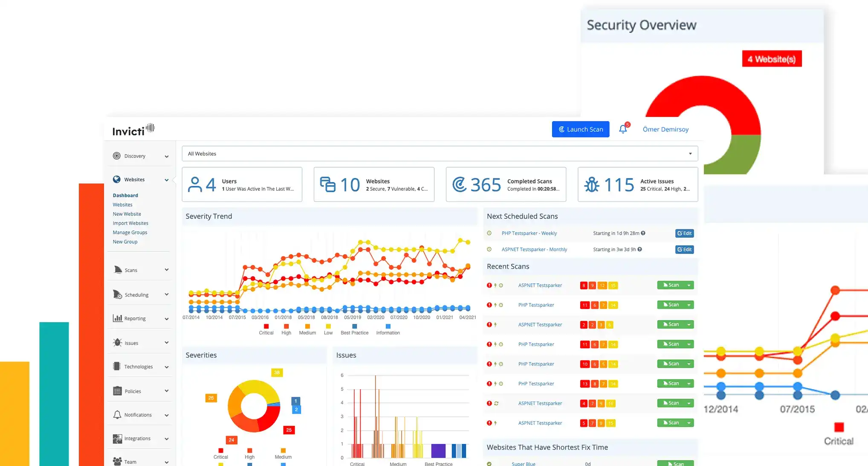Click the scheduling calendar icon
Viewport: 868px width, 466px height.
coord(117,294)
